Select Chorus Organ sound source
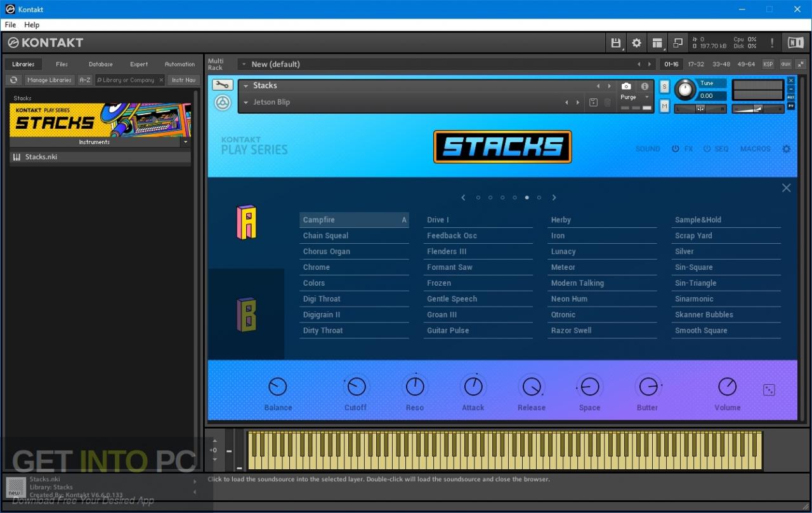This screenshot has height=513, width=812. point(354,251)
